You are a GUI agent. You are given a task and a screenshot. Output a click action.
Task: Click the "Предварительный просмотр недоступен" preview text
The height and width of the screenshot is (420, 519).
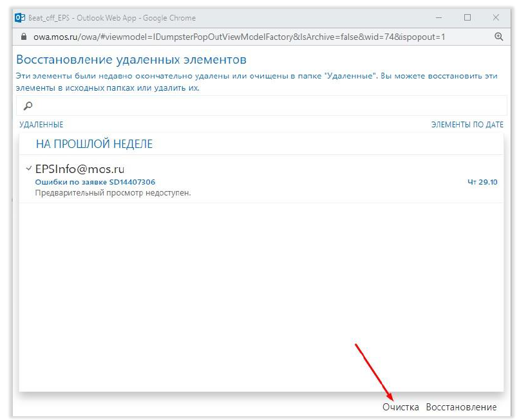click(113, 193)
